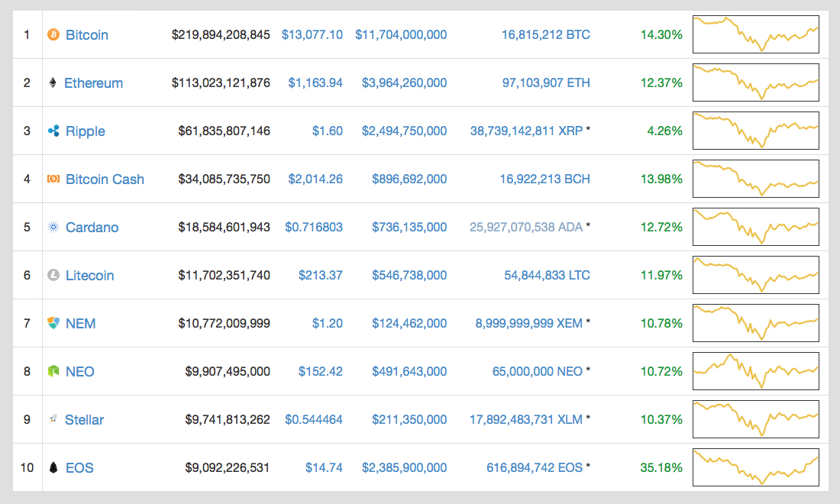Viewport: 840px width, 504px height.
Task: Follow the Stellar name link
Action: coord(84,420)
